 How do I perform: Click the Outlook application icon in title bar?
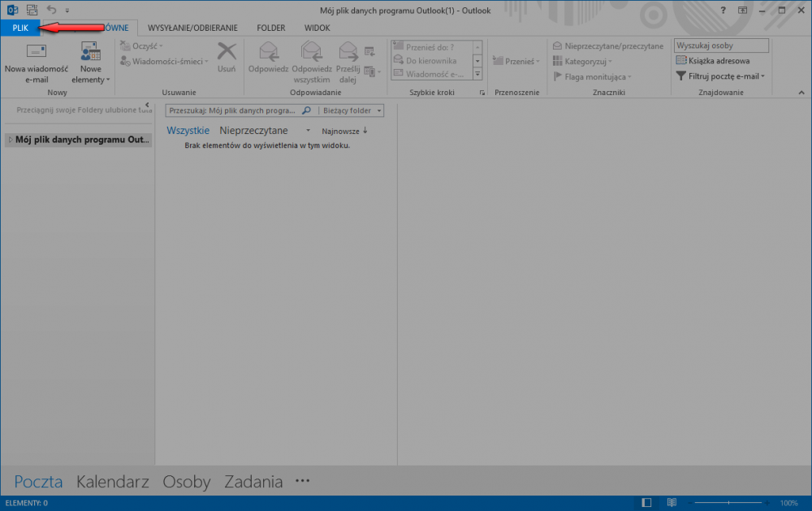coord(12,10)
